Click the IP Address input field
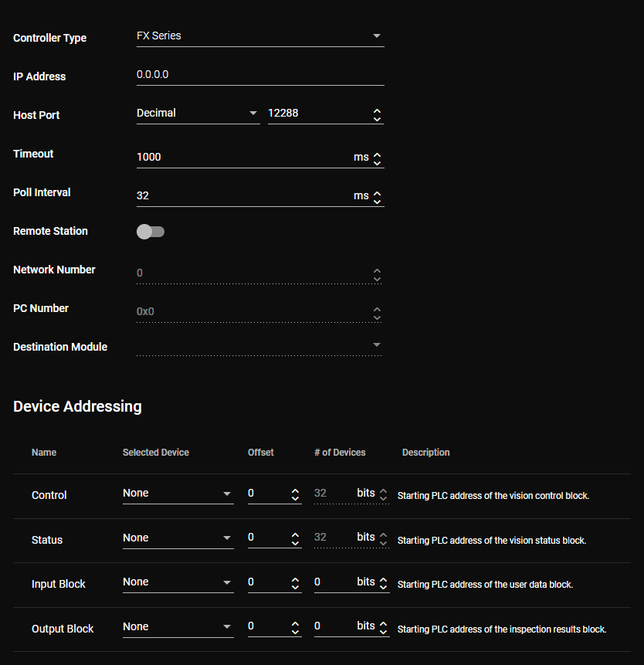The image size is (644, 665). click(259, 75)
